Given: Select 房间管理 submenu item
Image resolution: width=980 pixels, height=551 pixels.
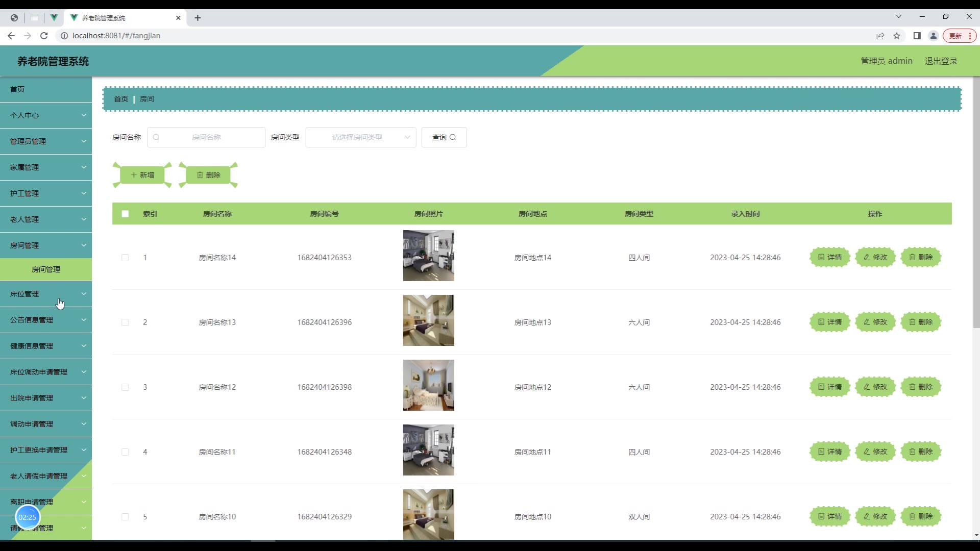Looking at the screenshot, I should coord(46,269).
